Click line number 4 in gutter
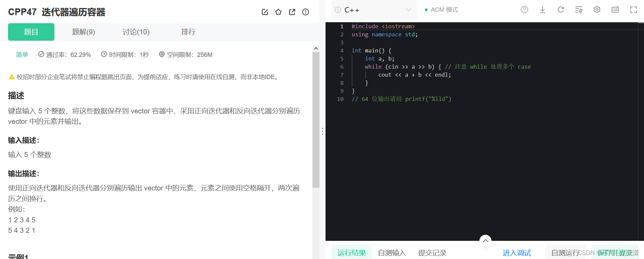644x259 pixels. (342, 50)
